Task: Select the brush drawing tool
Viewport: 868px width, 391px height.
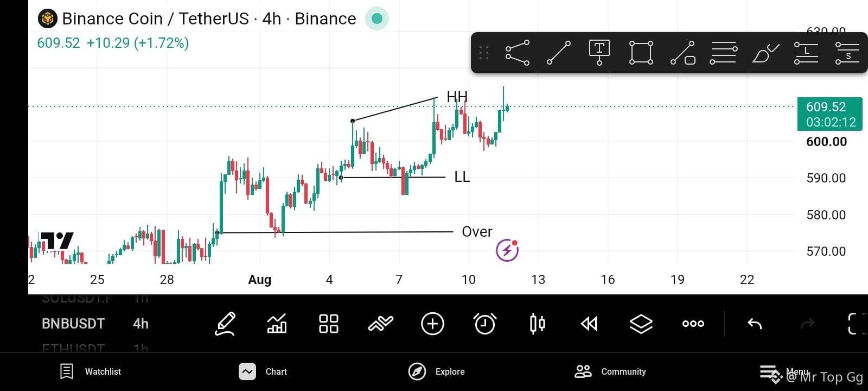Action: pos(765,53)
